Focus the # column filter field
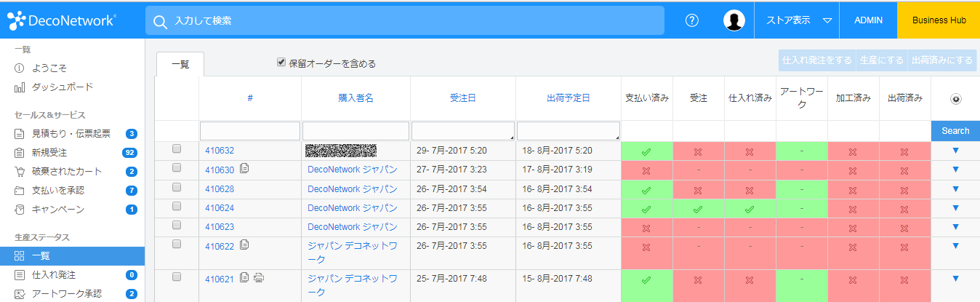The width and height of the screenshot is (980, 302). (250, 131)
